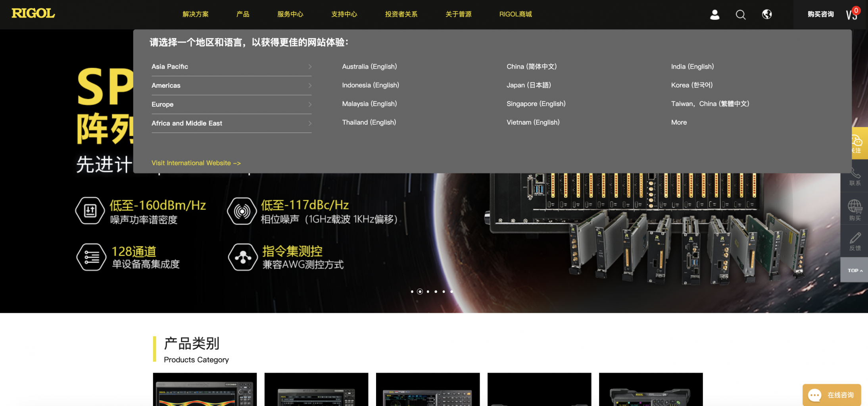The image size is (868, 406).
Task: Open the 支持中心 menu
Action: [344, 14]
